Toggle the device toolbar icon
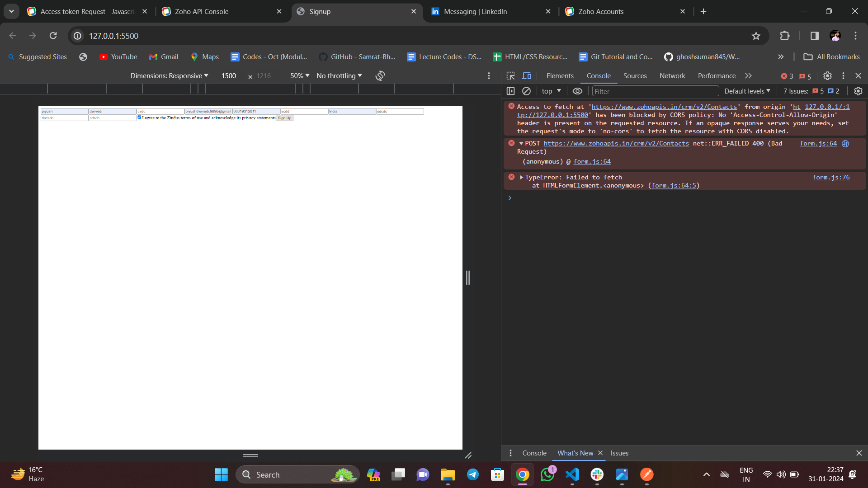 527,76
